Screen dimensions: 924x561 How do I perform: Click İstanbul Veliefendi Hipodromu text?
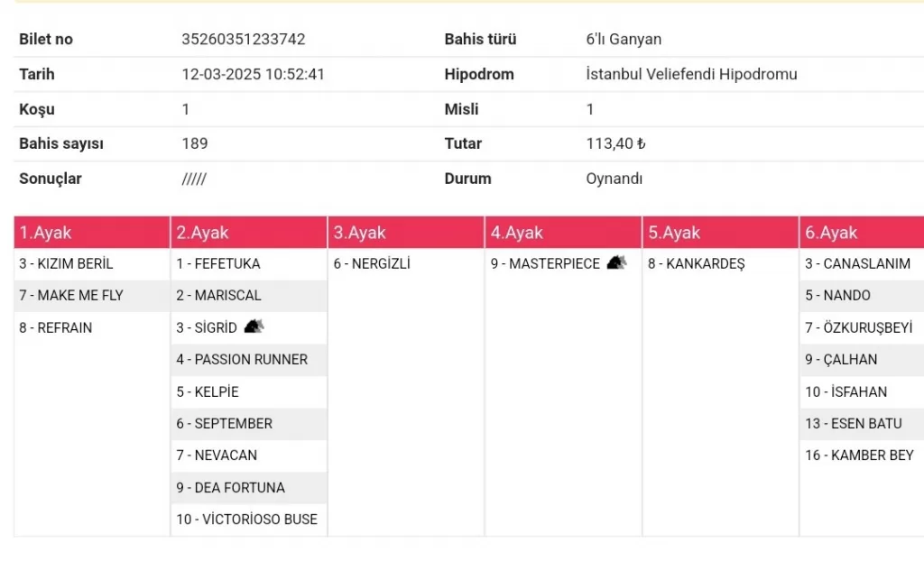click(x=691, y=75)
